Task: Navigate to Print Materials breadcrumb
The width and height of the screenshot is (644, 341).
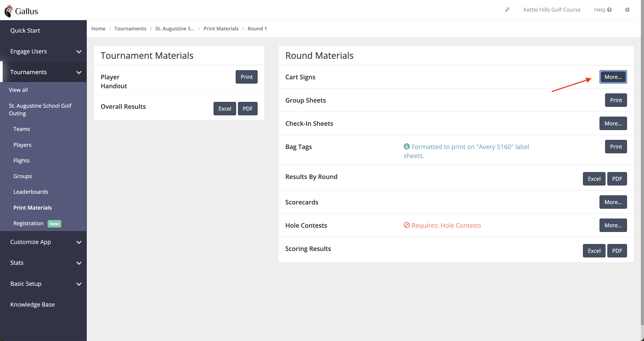Action: [221, 28]
